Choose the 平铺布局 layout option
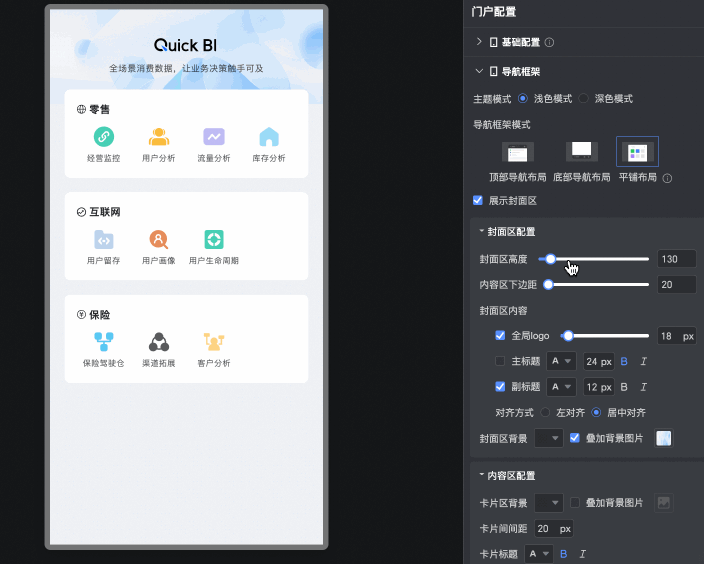Screen dimensions: 704x564 (x=638, y=152)
